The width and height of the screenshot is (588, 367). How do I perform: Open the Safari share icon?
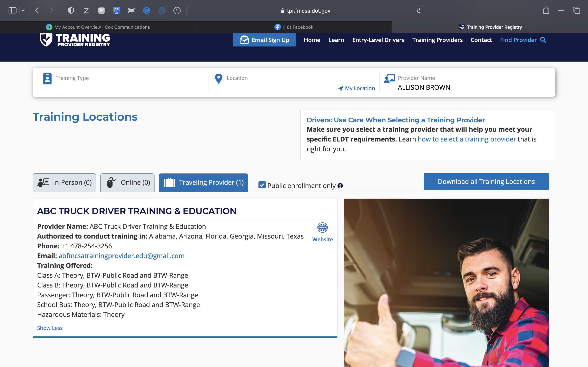pyautogui.click(x=546, y=10)
